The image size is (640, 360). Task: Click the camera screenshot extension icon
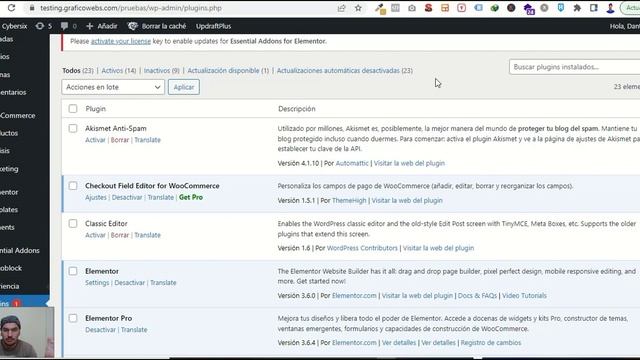pos(412,8)
